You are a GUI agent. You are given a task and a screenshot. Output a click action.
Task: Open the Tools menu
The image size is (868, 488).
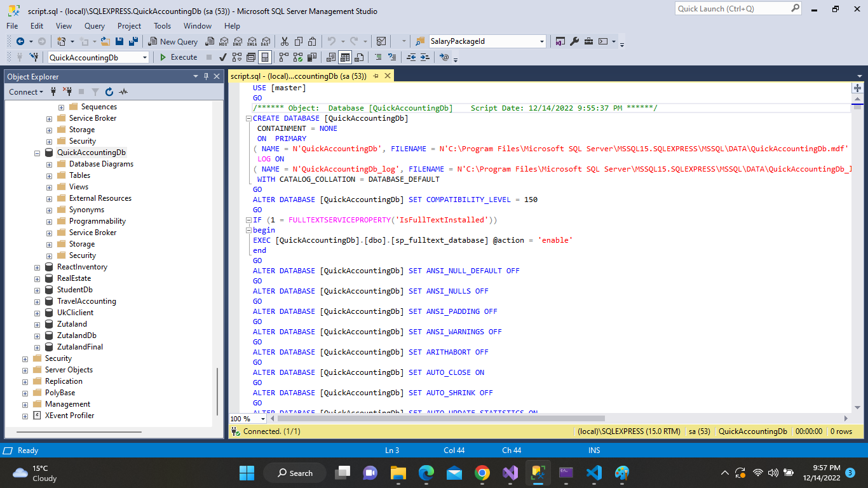(162, 26)
